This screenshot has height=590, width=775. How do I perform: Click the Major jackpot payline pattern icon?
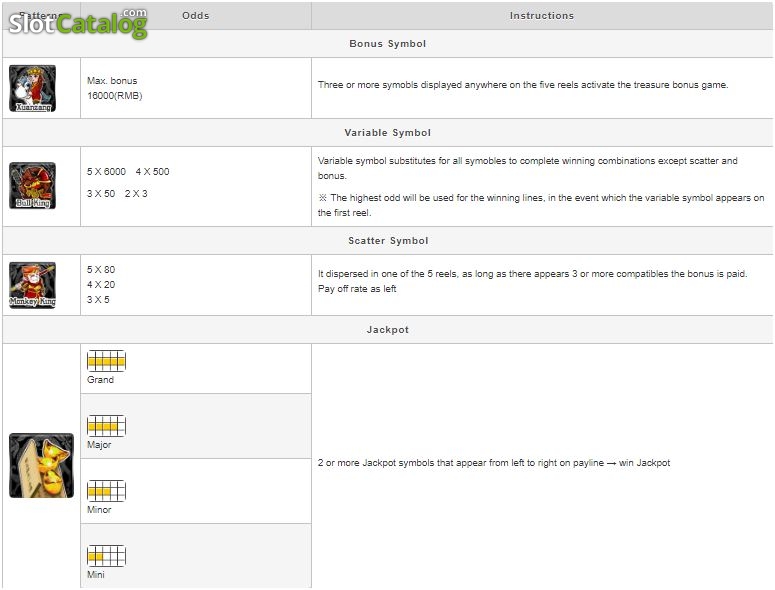(106, 426)
